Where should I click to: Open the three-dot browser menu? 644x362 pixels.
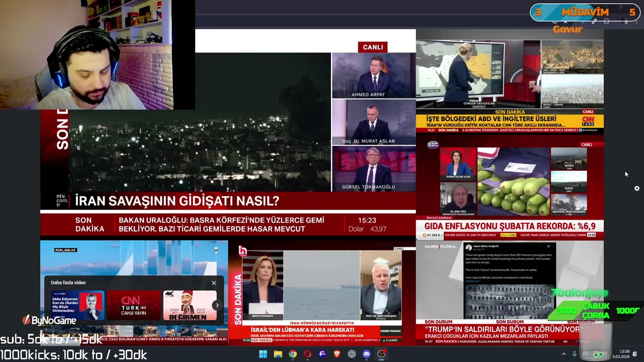pos(636,22)
